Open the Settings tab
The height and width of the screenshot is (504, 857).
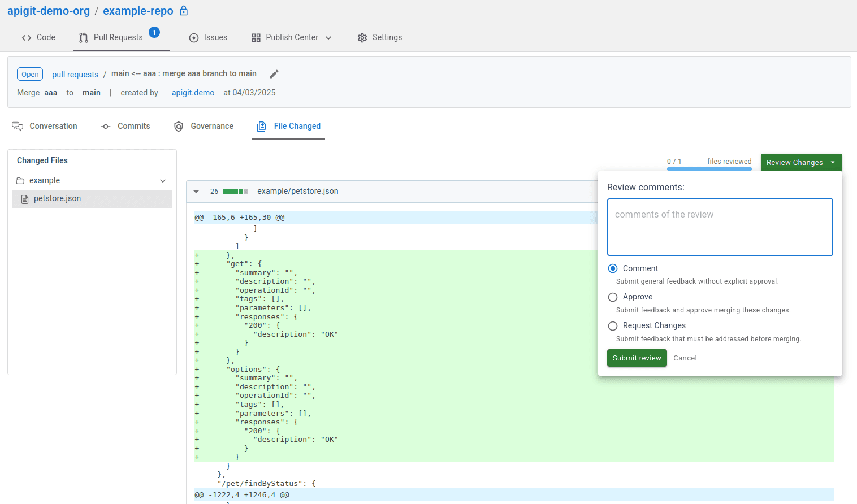click(380, 37)
